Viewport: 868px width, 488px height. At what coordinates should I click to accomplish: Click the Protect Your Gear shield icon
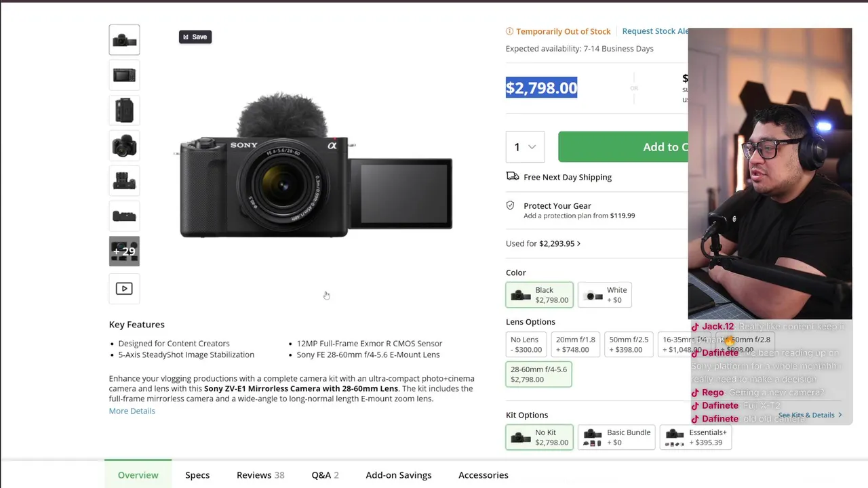511,205
